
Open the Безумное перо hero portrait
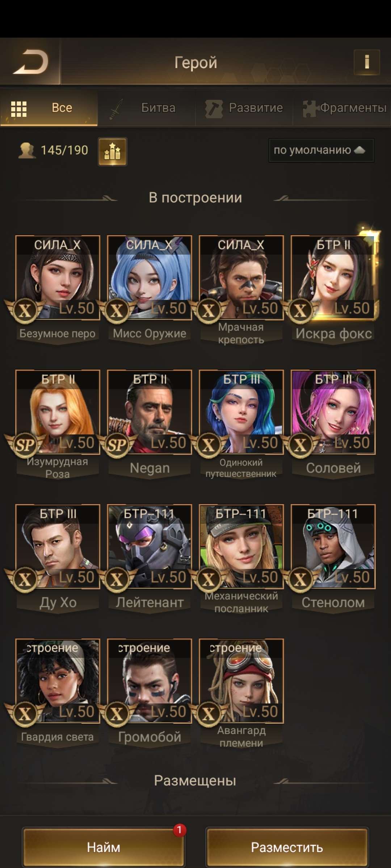point(58,278)
